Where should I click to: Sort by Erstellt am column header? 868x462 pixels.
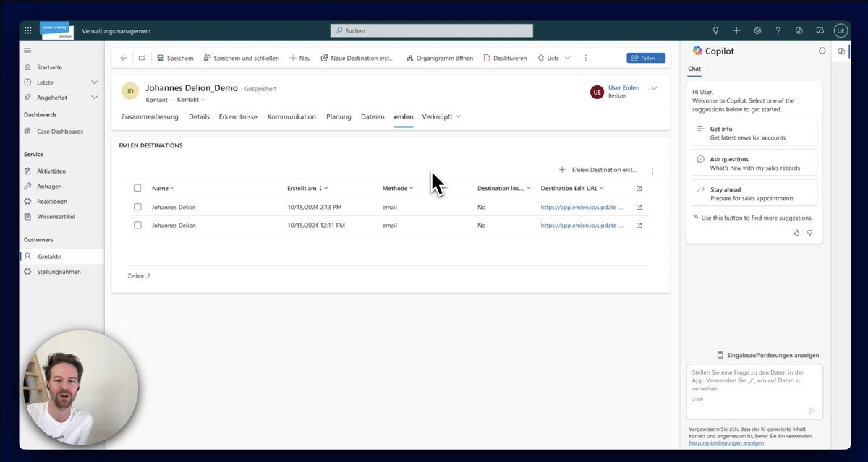(x=307, y=188)
